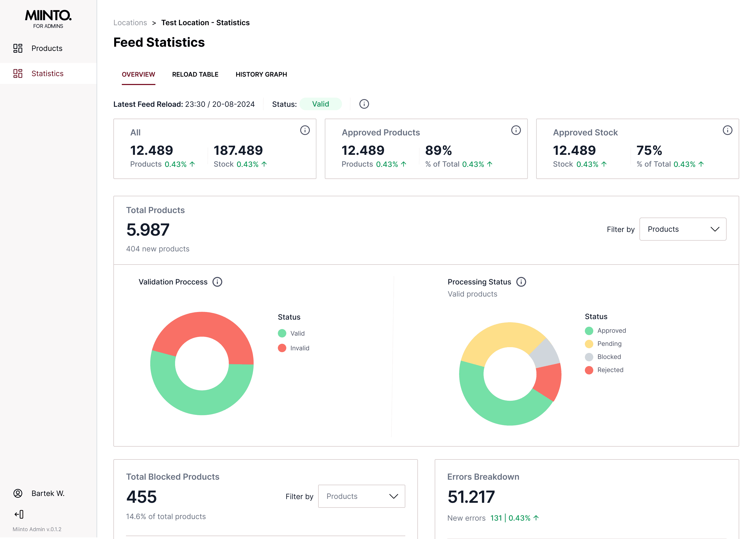756x539 pixels.
Task: Click the info icon next to Status Valid
Action: click(364, 104)
